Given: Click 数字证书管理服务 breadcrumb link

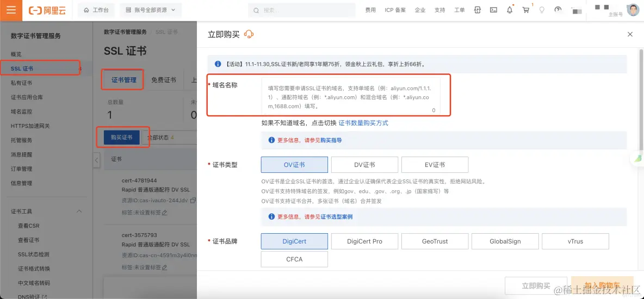Looking at the screenshot, I should [x=125, y=32].
